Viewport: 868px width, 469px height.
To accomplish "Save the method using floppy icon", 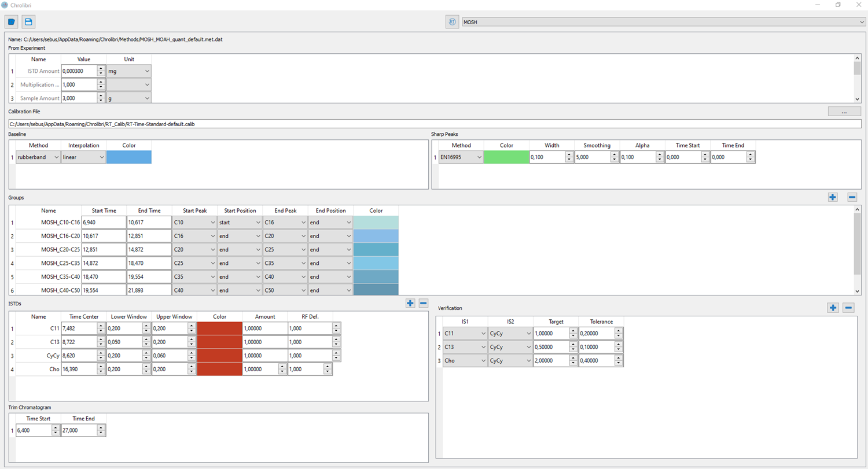I will (28, 22).
